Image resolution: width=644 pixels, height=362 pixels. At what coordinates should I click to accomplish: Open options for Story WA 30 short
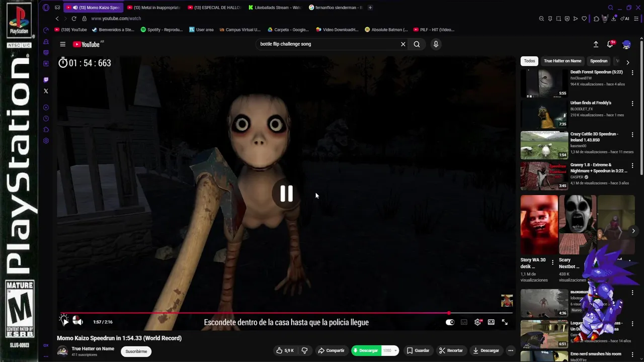(x=552, y=262)
